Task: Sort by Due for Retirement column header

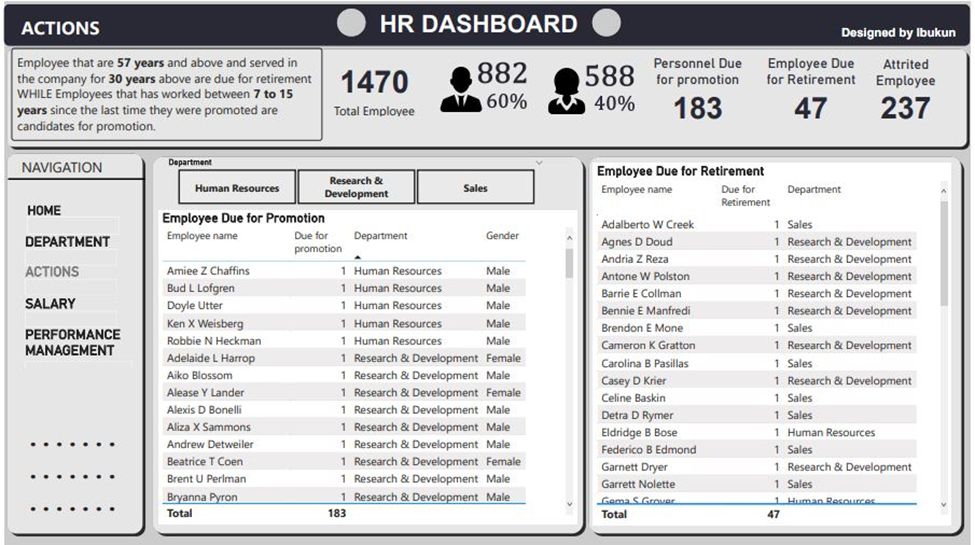Action: [x=746, y=195]
